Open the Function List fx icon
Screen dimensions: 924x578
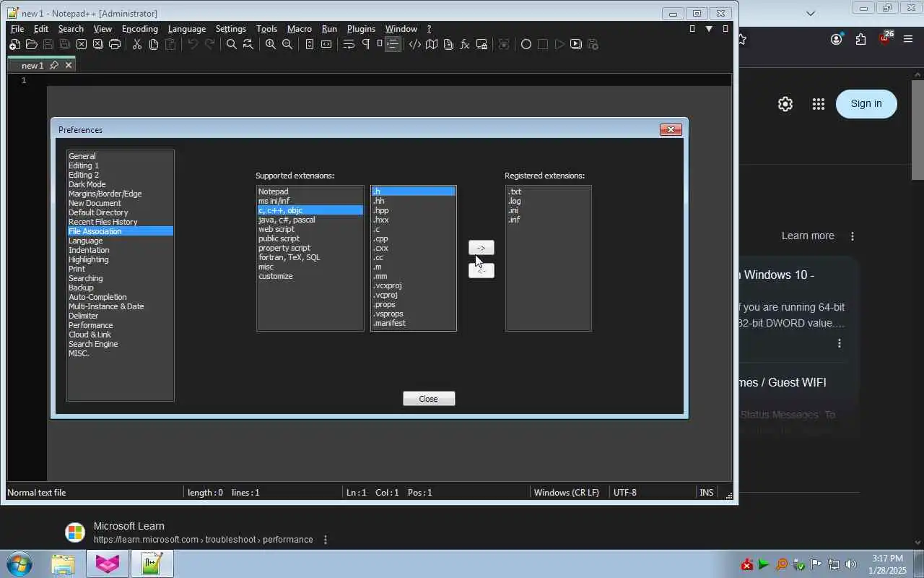tap(465, 44)
